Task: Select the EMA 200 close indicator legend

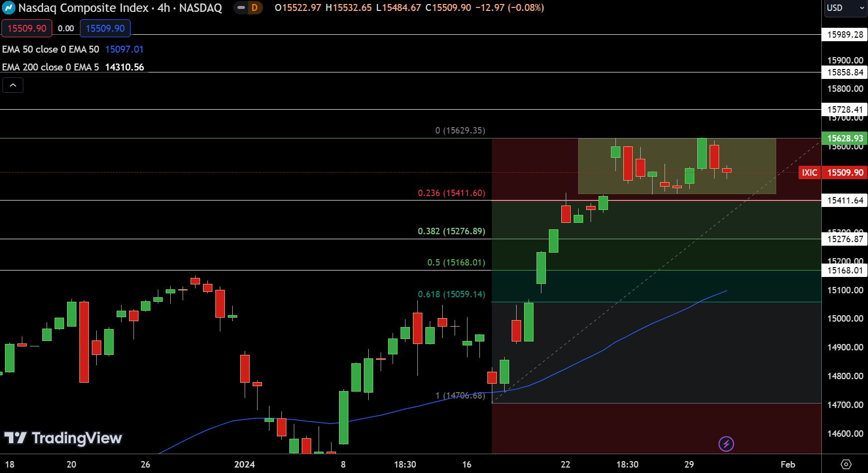Action: tap(51, 67)
